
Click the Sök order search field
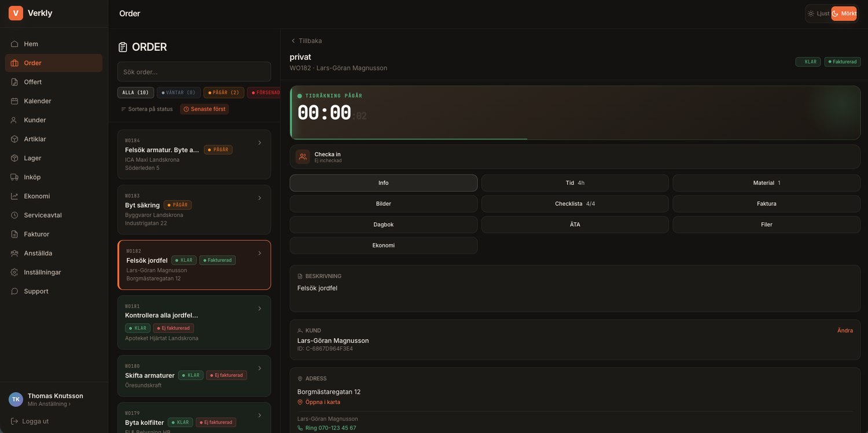[x=194, y=72]
